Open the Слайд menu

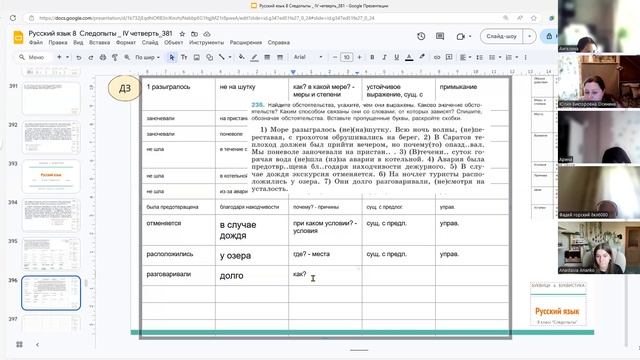(150, 42)
